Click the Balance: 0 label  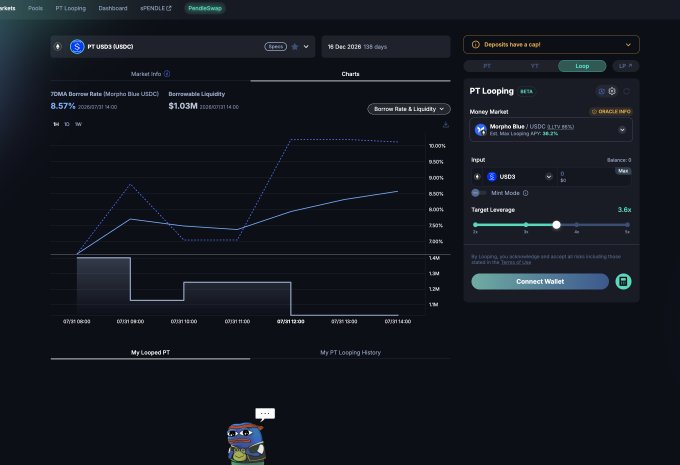tap(619, 160)
